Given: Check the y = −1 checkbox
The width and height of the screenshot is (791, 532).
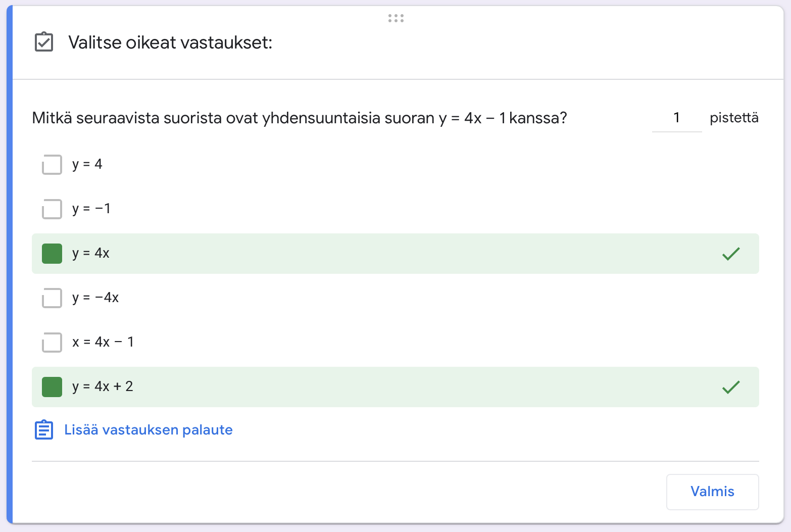Looking at the screenshot, I should pos(52,209).
